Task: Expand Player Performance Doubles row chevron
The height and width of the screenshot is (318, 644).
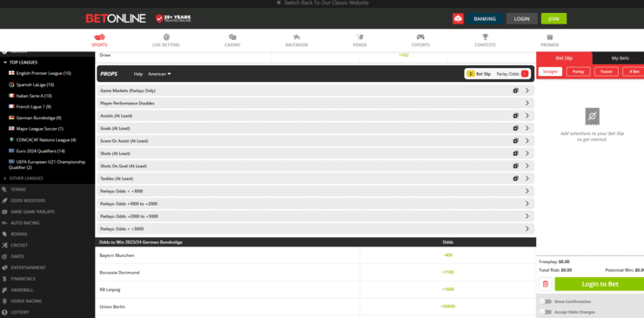Action: [x=527, y=104]
